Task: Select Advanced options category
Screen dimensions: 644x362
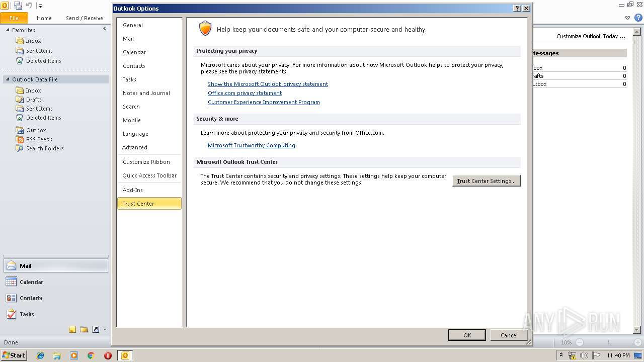Action: (x=149, y=147)
